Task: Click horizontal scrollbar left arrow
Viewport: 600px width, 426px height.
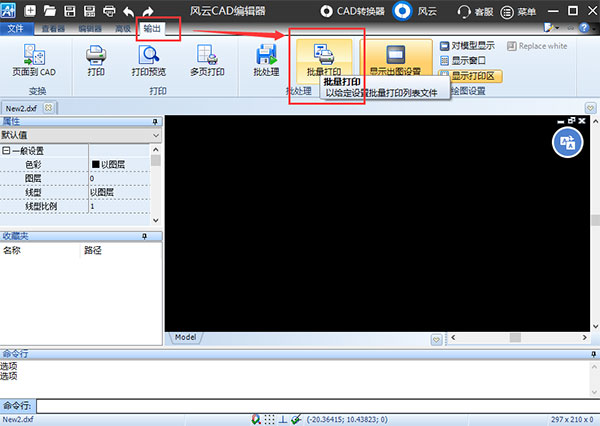Action: coord(453,338)
